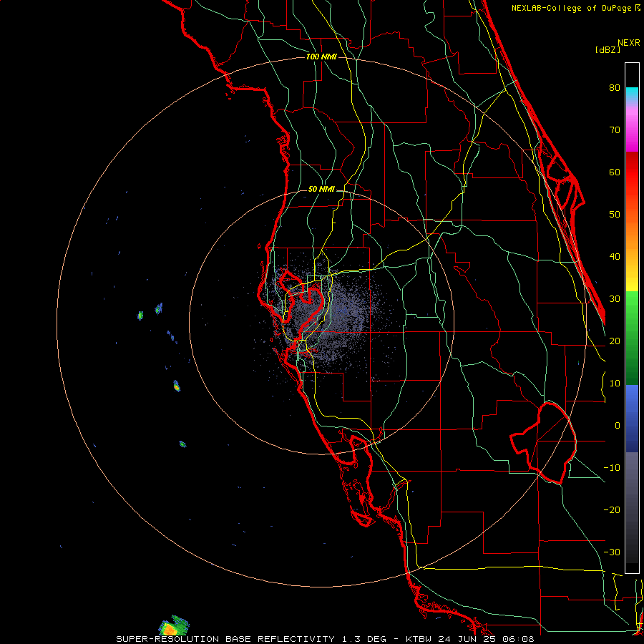This screenshot has height=644, width=644.
Task: Select the 70 value on the dBZ scale
Action: [x=615, y=130]
